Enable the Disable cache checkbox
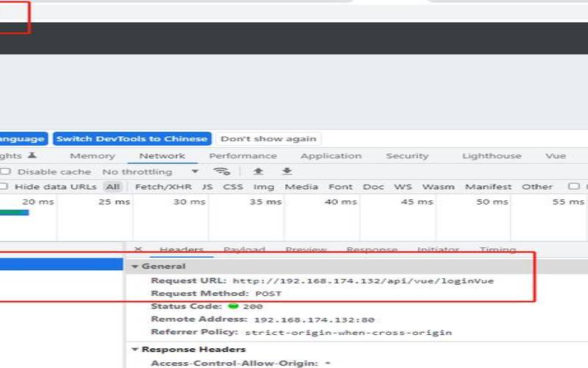This screenshot has height=368, width=588. pyautogui.click(x=6, y=171)
